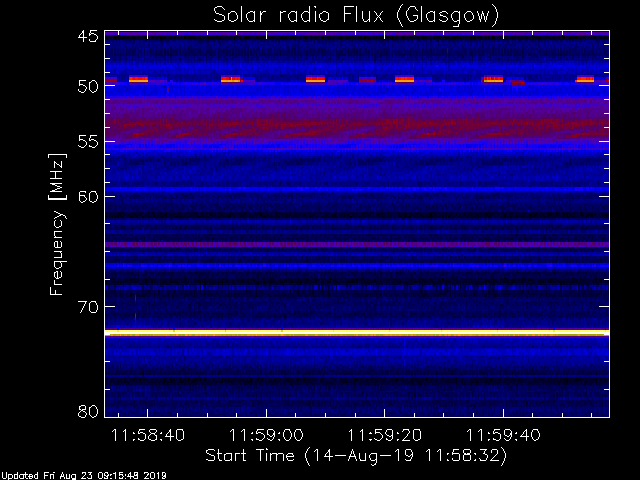The image size is (640, 480).
Task: Click the bright yellow band below 70 MHz
Action: coord(357,333)
